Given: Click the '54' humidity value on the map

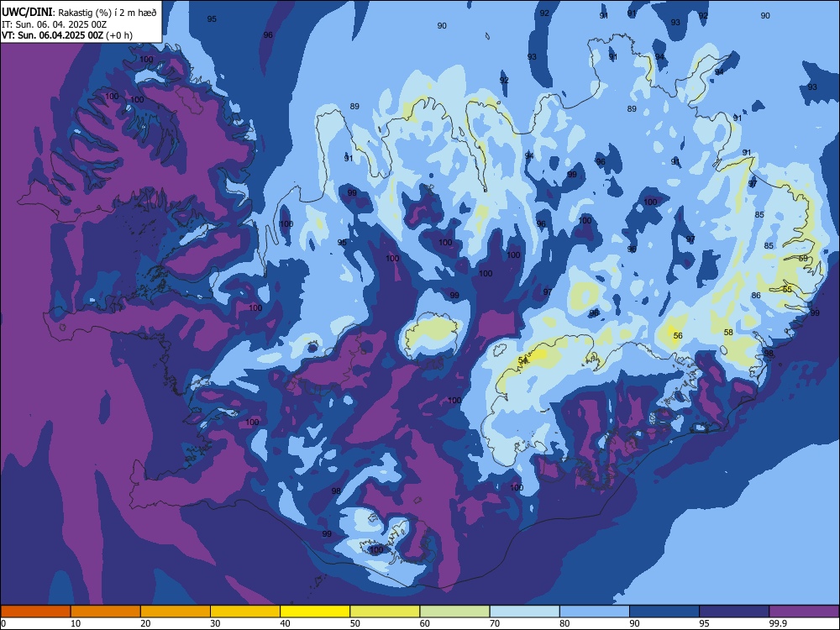Looking at the screenshot, I should [522, 360].
